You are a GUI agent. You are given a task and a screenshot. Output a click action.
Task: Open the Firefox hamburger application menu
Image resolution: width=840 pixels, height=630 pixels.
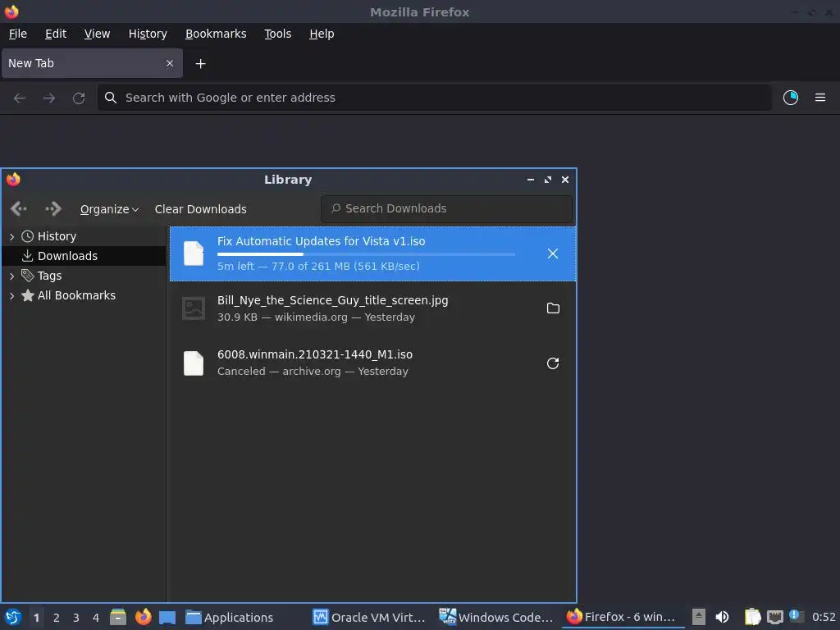pos(819,98)
